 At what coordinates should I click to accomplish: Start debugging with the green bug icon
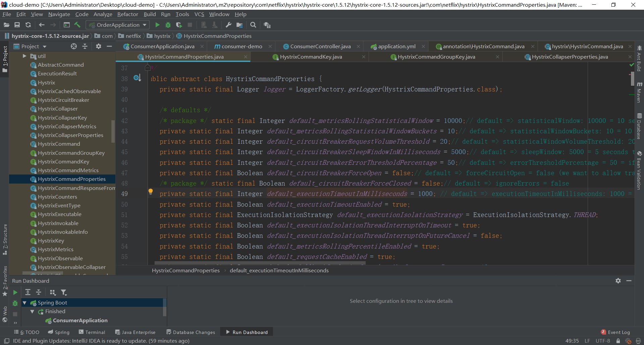pyautogui.click(x=168, y=25)
